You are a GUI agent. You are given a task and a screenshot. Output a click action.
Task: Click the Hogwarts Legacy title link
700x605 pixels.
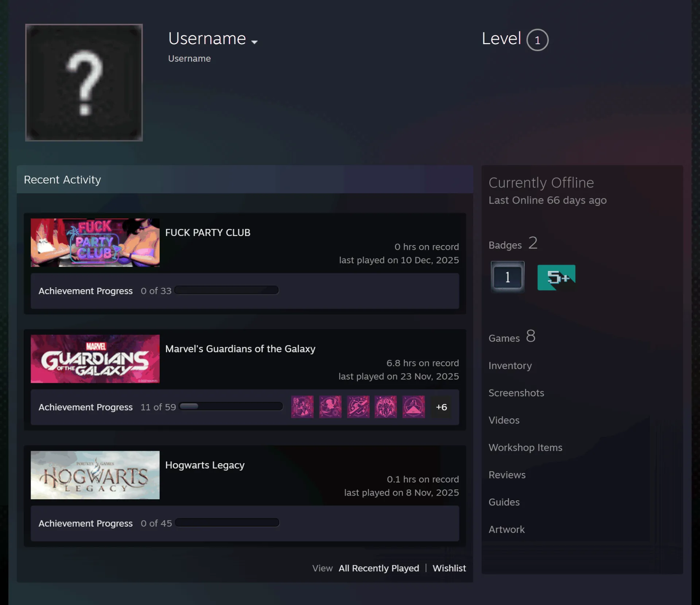[x=205, y=465]
